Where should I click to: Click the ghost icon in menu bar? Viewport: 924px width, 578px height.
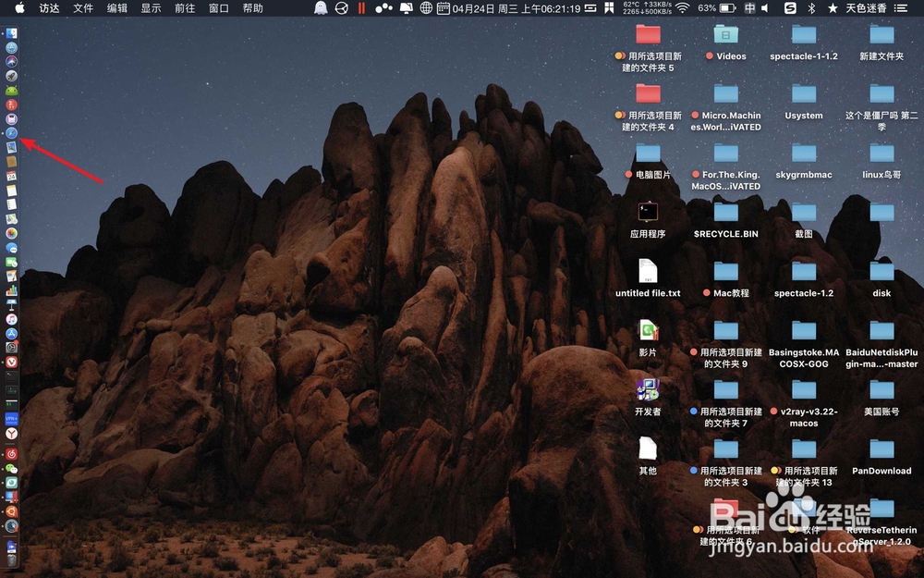[x=321, y=7]
